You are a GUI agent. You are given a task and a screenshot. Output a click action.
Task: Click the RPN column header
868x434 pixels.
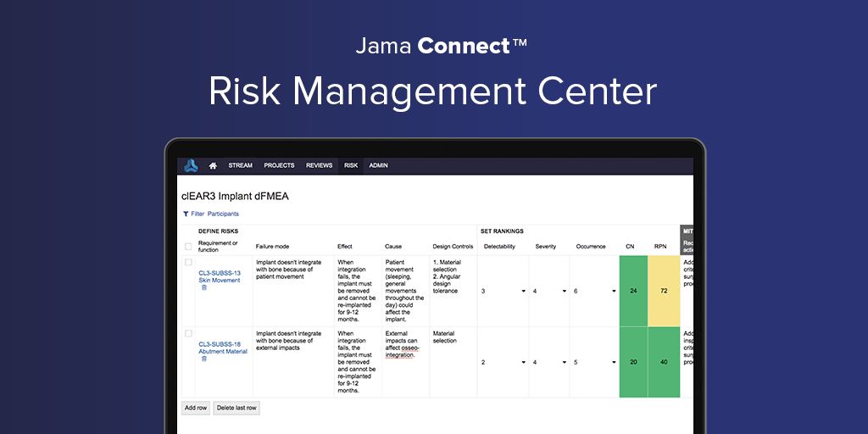click(659, 247)
